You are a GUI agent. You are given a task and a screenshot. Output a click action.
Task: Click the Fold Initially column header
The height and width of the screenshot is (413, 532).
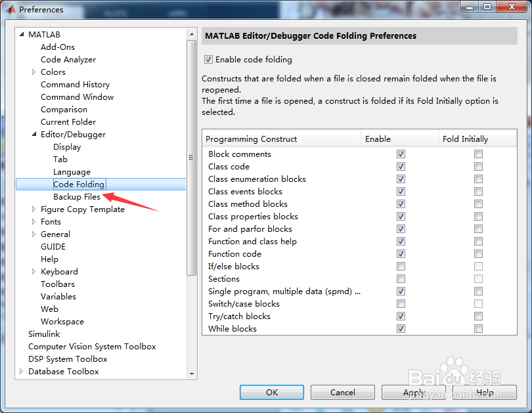477,139
